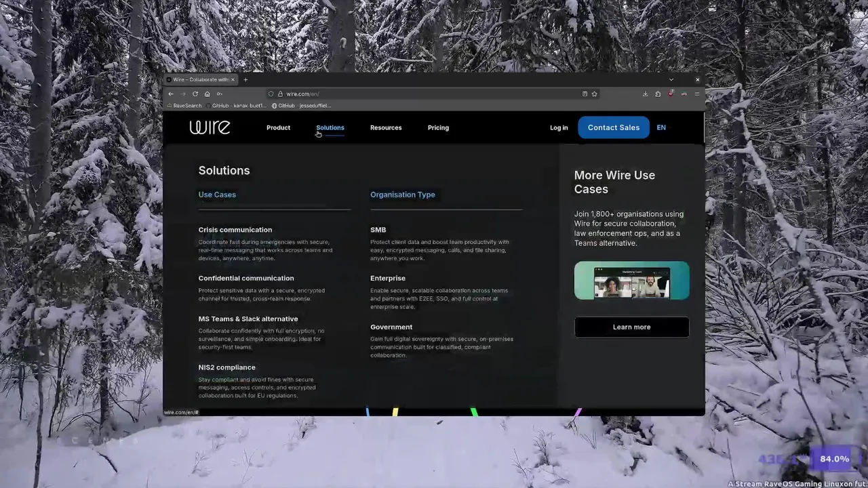Open the Confidential communication use case
Viewport: 868px width, 488px height.
246,278
